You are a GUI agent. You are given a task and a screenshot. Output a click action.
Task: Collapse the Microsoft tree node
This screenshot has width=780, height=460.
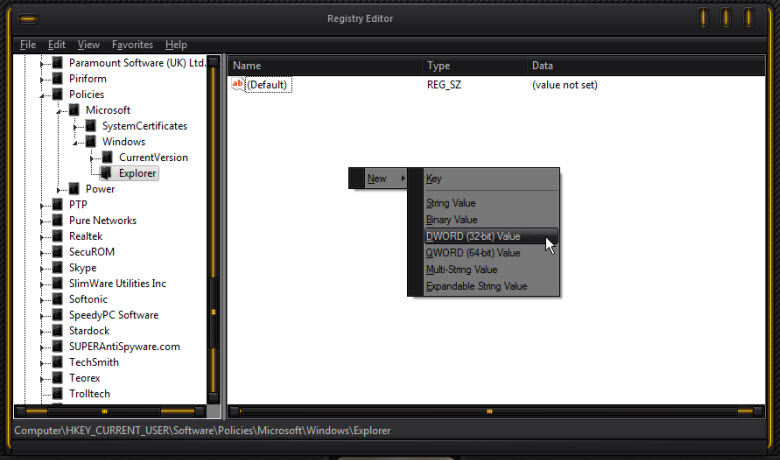click(x=59, y=111)
